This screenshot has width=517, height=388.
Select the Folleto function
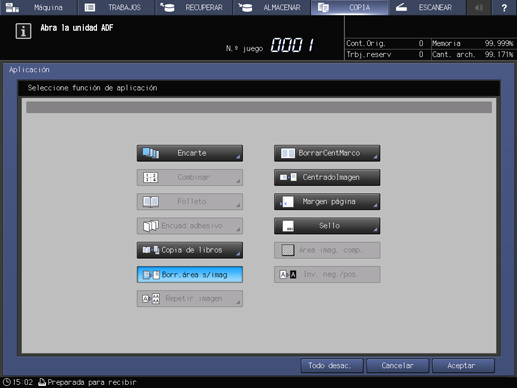pyautogui.click(x=190, y=202)
